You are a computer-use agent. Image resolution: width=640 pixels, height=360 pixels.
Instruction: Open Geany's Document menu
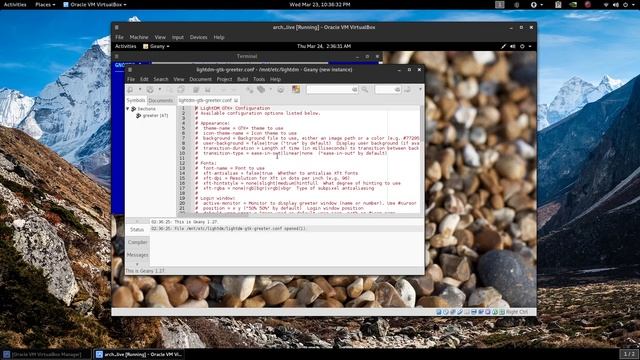pos(200,79)
